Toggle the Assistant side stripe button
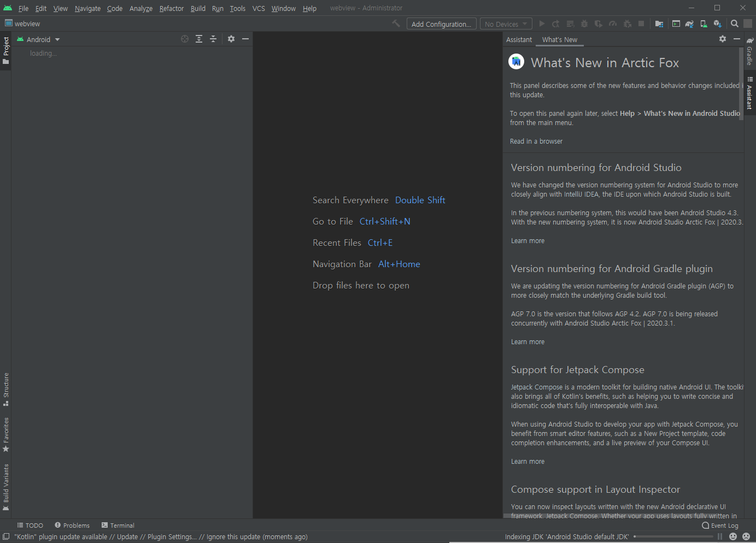Image resolution: width=756 pixels, height=543 pixels. point(750,93)
